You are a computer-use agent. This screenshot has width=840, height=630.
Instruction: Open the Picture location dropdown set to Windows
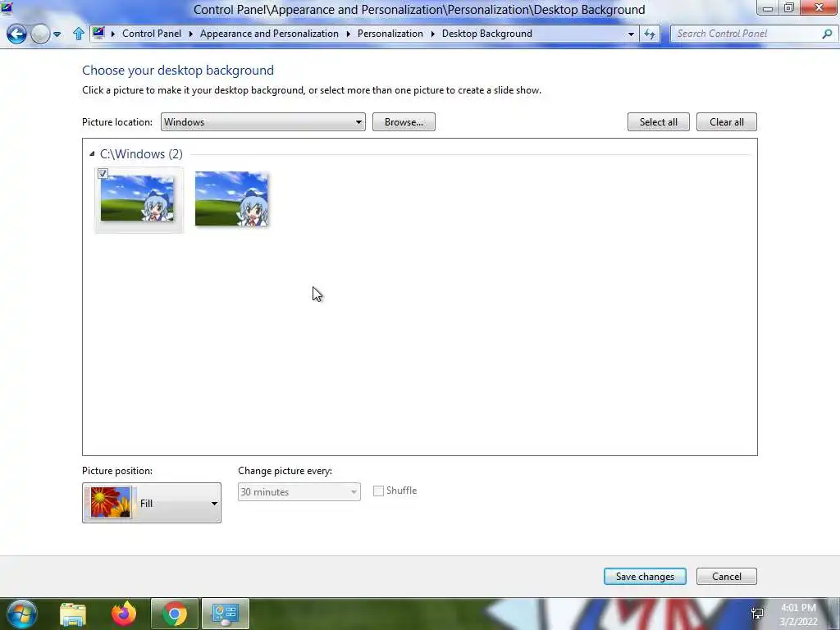[263, 122]
